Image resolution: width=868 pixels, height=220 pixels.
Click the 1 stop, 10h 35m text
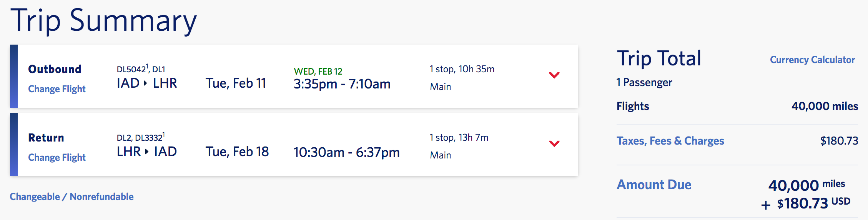(x=462, y=69)
